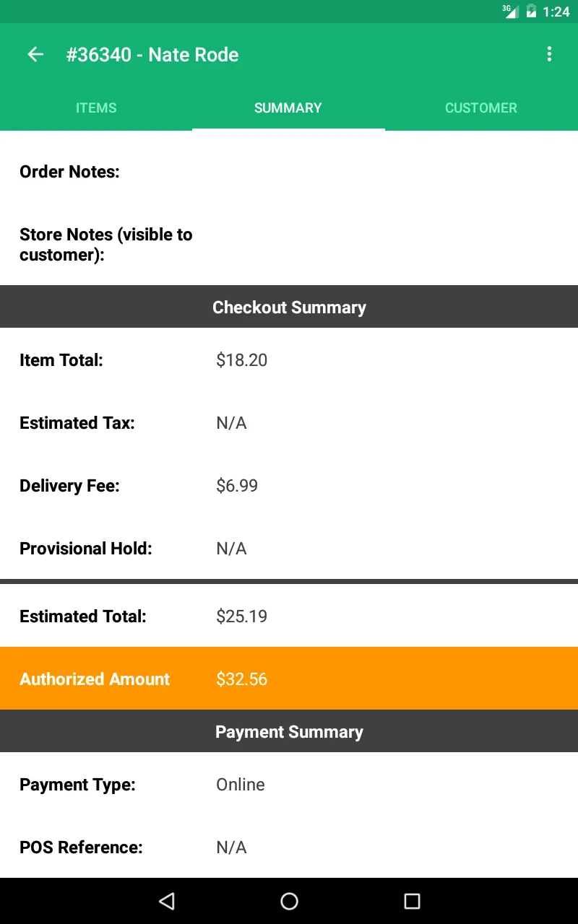The width and height of the screenshot is (578, 924).
Task: Tap the back arrow icon
Action: tap(35, 54)
